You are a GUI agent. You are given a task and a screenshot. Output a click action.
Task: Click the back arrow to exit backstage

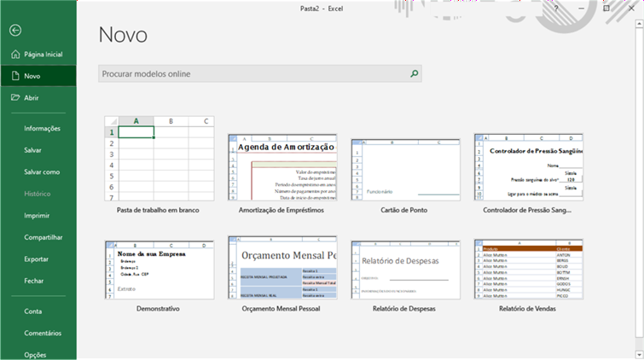coord(15,30)
